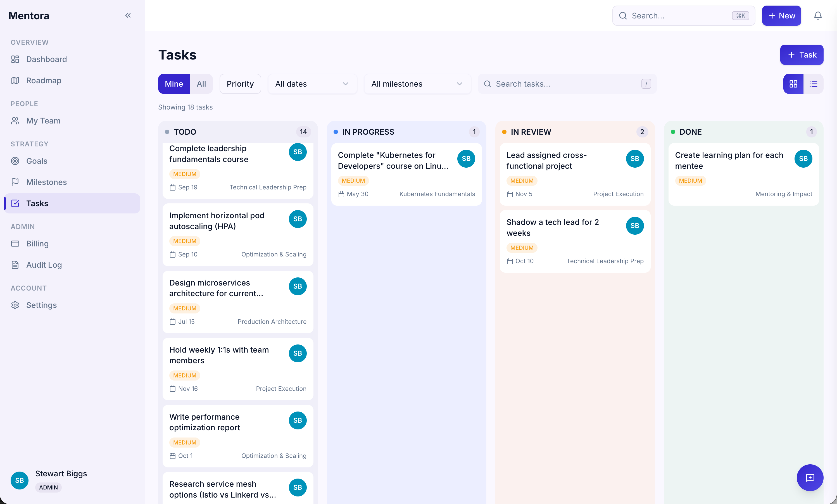Open Lead assigned cross-functional project task
This screenshot has width=837, height=504.
click(x=575, y=174)
